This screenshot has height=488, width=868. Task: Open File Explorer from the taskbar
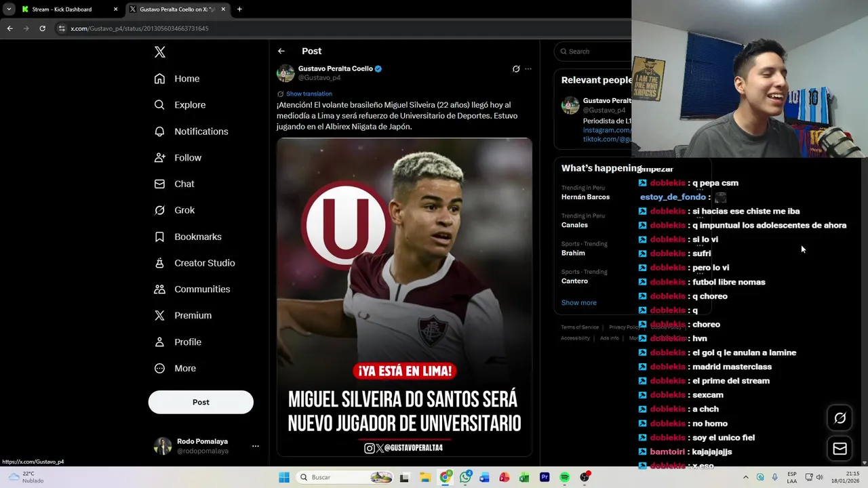coord(425,477)
